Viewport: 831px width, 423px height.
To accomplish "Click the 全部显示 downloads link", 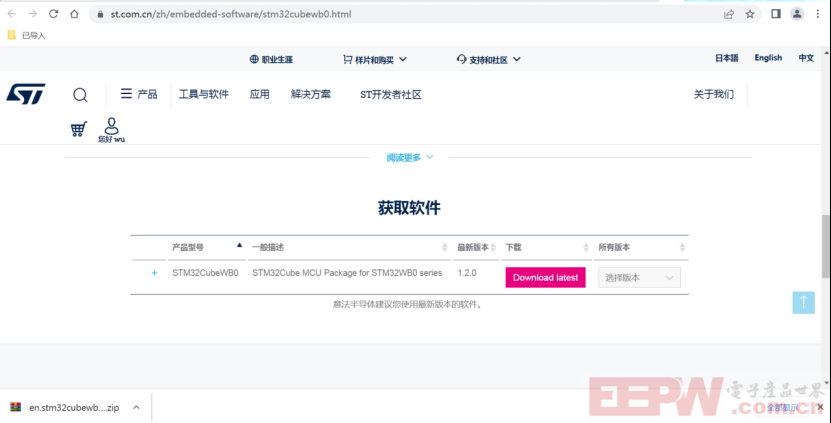I will (783, 407).
